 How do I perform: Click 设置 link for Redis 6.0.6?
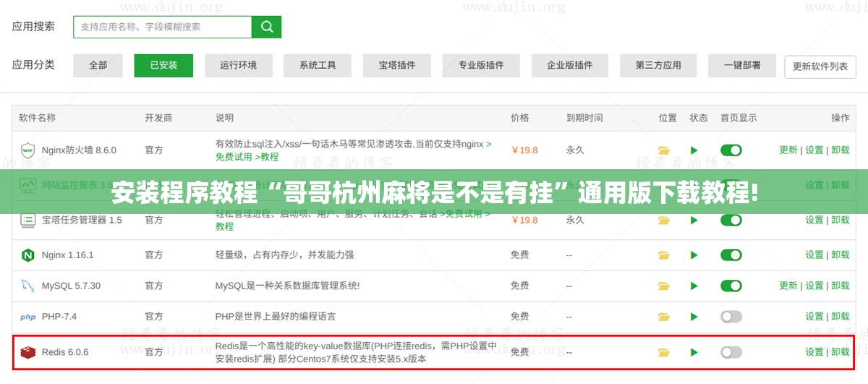tap(814, 352)
